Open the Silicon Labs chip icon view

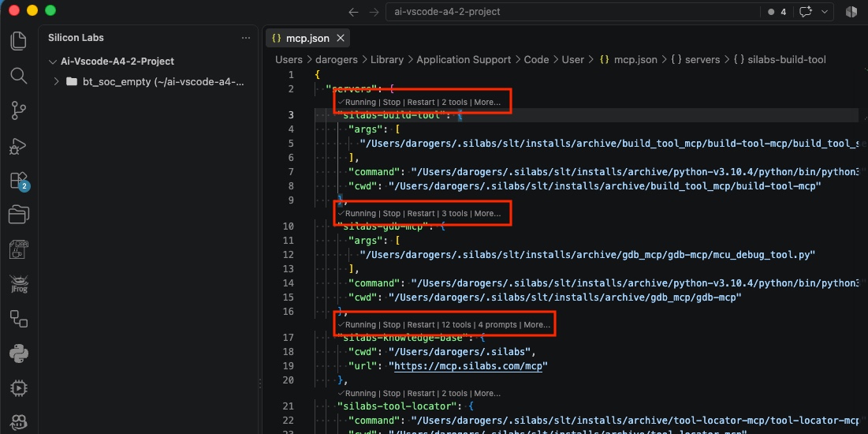pos(18,388)
